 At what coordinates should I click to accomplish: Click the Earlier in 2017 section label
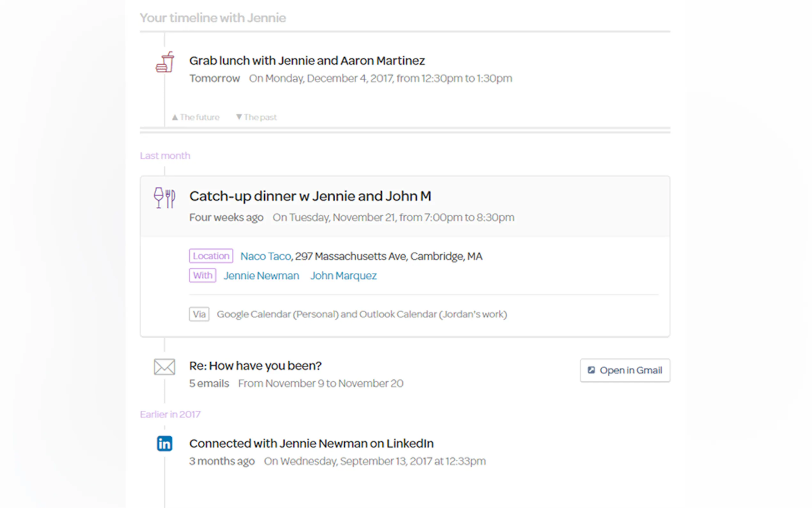pyautogui.click(x=170, y=415)
